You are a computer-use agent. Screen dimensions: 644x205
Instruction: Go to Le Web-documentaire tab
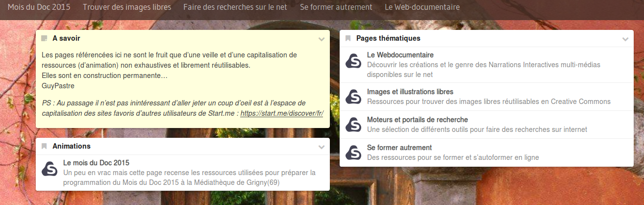click(422, 7)
